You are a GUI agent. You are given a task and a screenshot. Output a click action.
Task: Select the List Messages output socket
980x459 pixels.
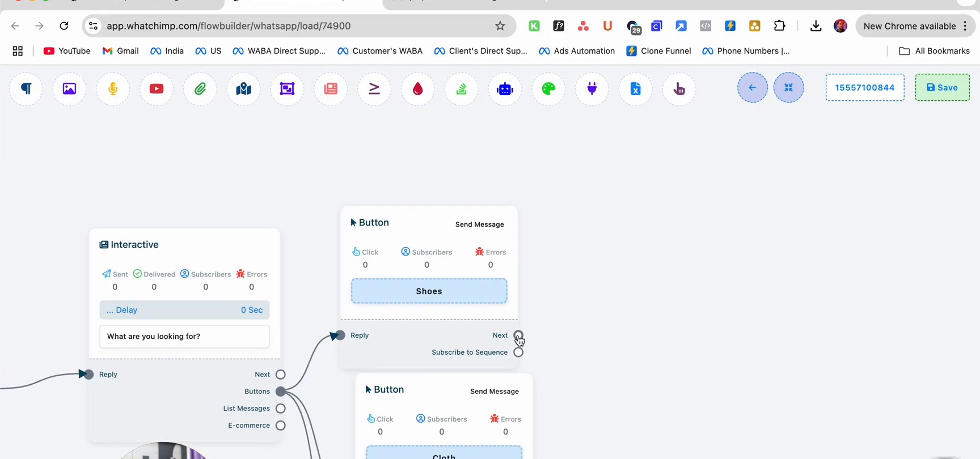pos(281,409)
